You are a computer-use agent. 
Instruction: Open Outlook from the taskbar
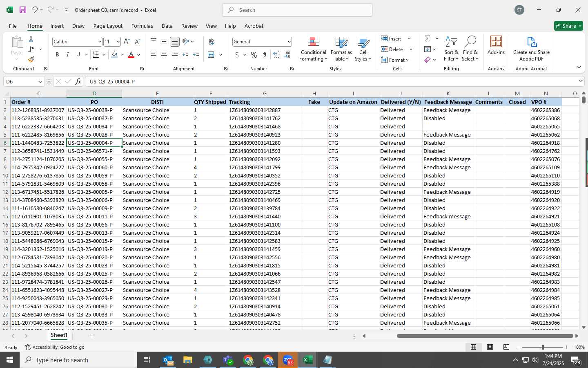[168, 360]
